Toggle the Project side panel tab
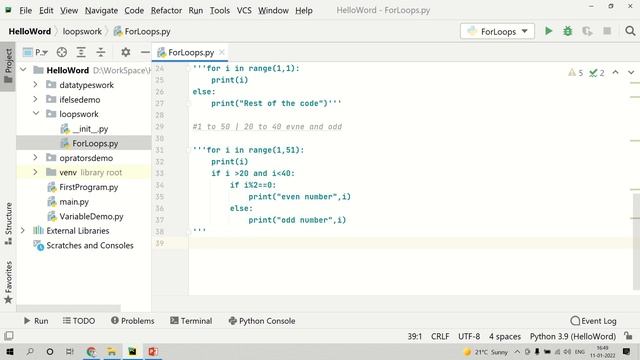 (x=8, y=66)
